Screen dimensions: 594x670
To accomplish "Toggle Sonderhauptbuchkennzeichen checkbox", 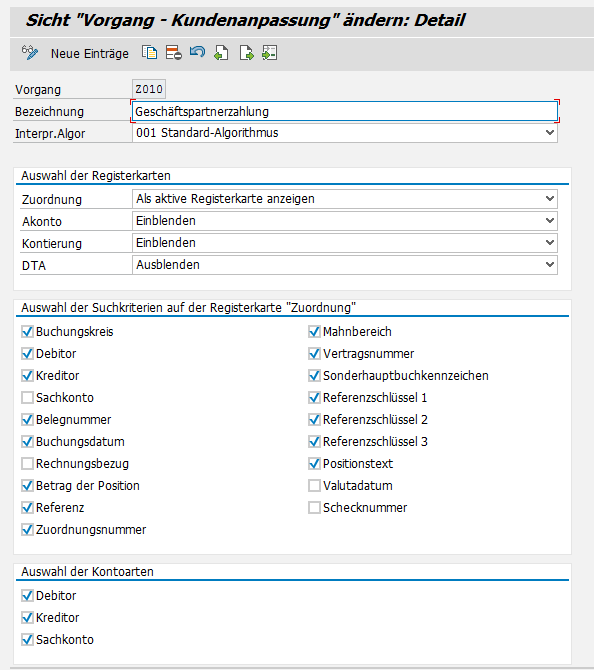I will tap(315, 376).
